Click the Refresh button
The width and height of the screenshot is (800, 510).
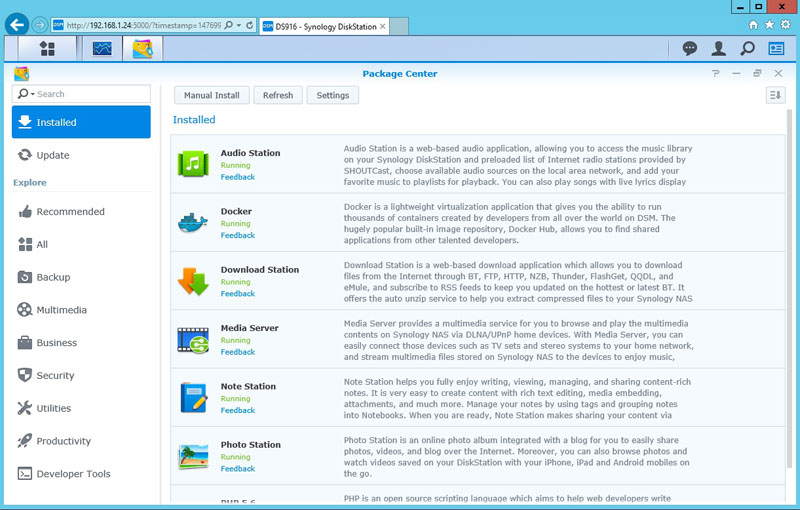[278, 95]
